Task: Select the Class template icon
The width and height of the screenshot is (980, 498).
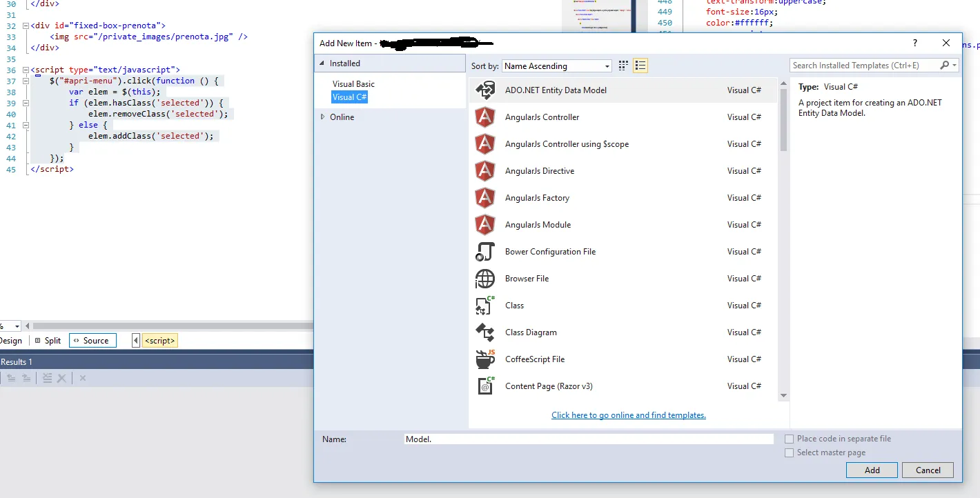Action: pos(485,306)
